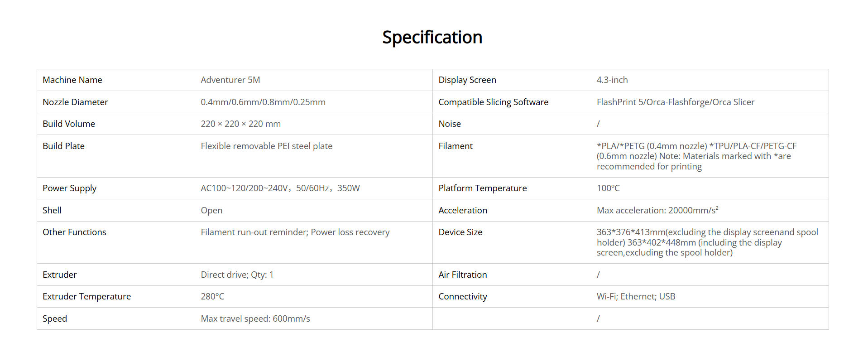This screenshot has height=357, width=868.
Task: Click the Wi-Fi; Ethernet; USB connectivity value
Action: (x=635, y=297)
